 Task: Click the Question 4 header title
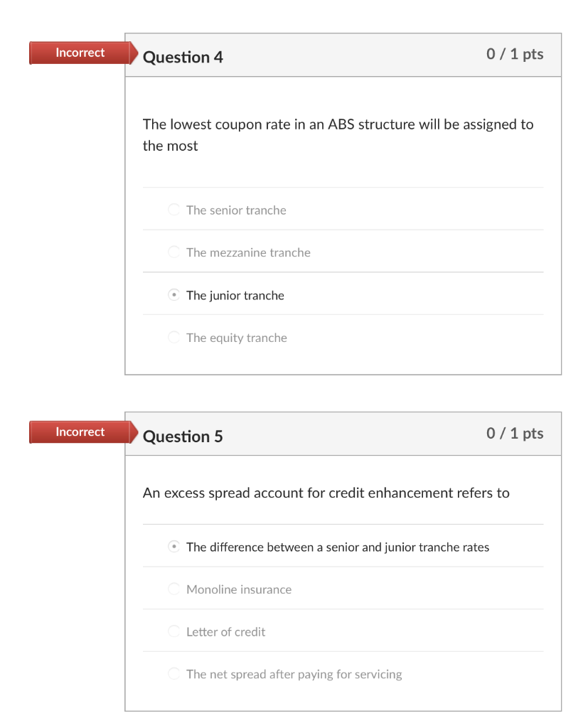coord(183,57)
